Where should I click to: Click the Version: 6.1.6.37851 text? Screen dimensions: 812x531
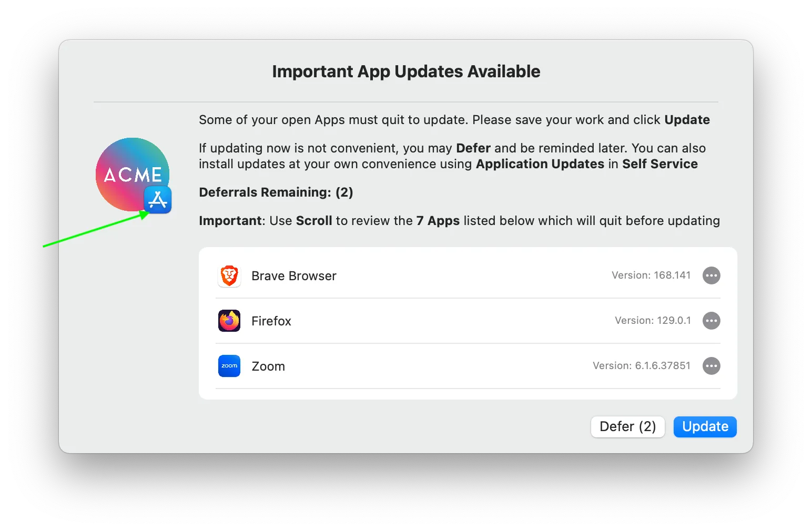point(642,365)
